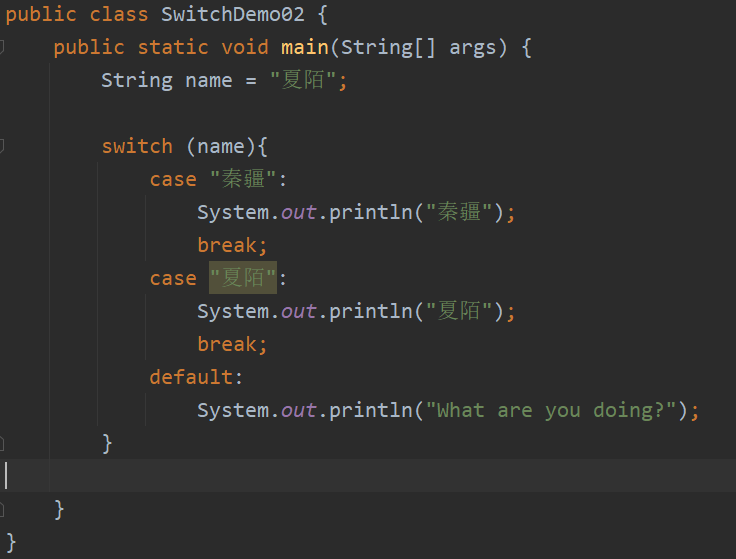Click the switch block closing fold marker

point(2,443)
